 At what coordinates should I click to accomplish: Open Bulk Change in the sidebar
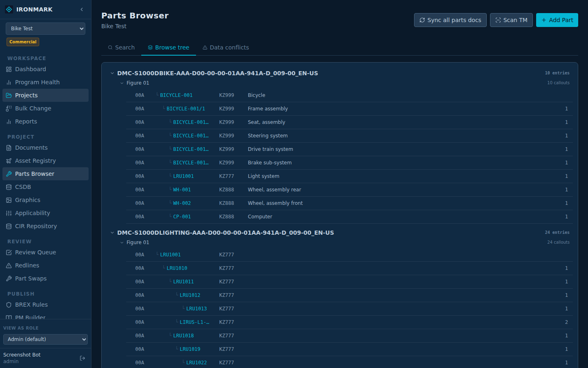(45, 109)
